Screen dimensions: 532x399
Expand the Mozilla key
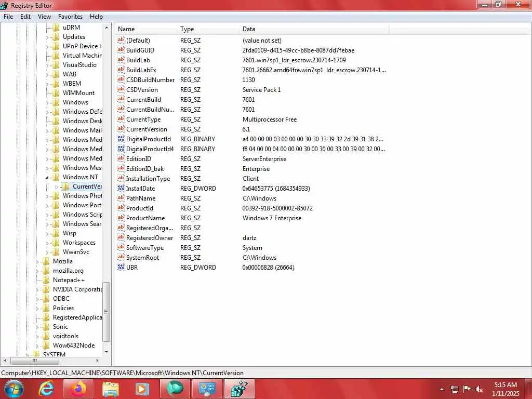[x=37, y=262]
